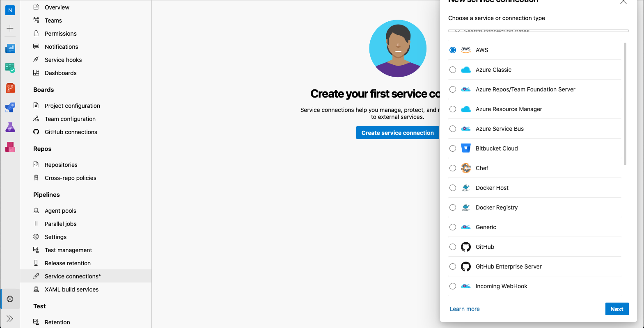Close the New service connection panel
Screen dimensions: 644x328
[x=623, y=2]
